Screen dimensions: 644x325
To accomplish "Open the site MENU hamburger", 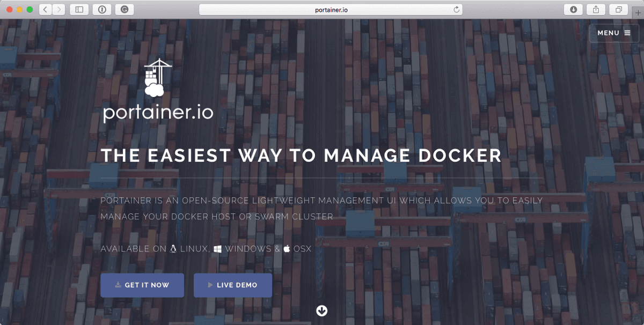I will tap(614, 33).
